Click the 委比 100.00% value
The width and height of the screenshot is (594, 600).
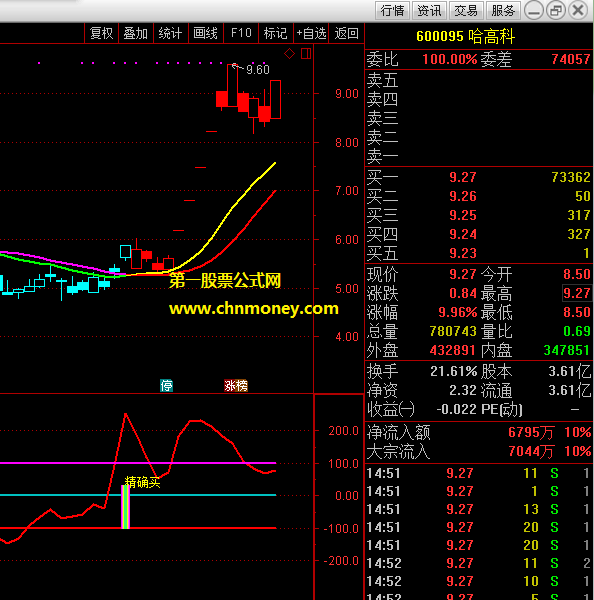point(450,59)
